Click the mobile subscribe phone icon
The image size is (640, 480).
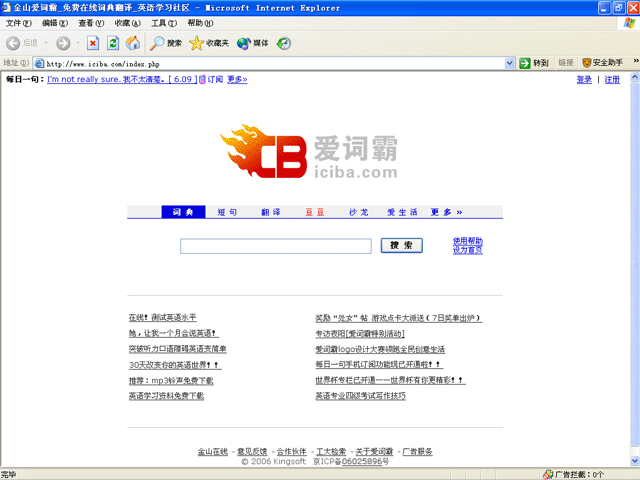pyautogui.click(x=202, y=80)
